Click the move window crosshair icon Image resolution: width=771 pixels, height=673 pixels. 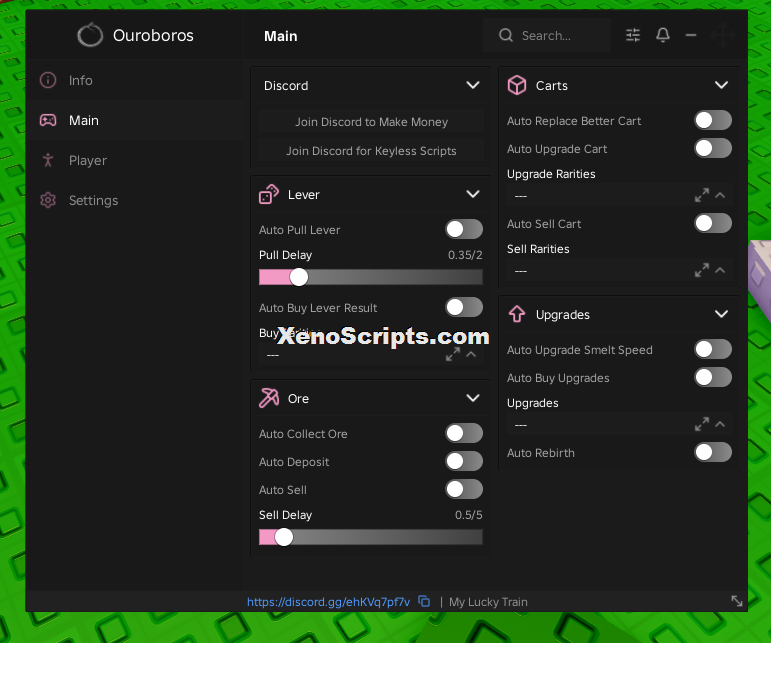click(x=722, y=35)
